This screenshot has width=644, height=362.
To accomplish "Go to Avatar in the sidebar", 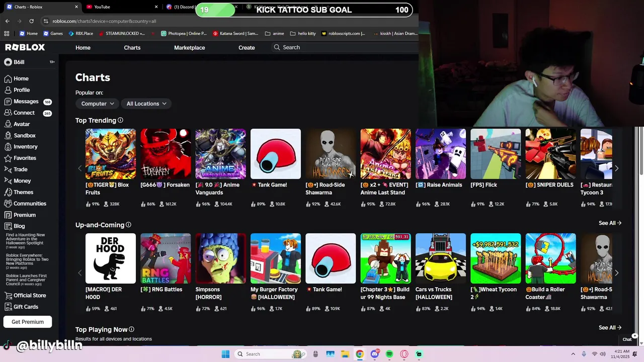I will 17,124.
